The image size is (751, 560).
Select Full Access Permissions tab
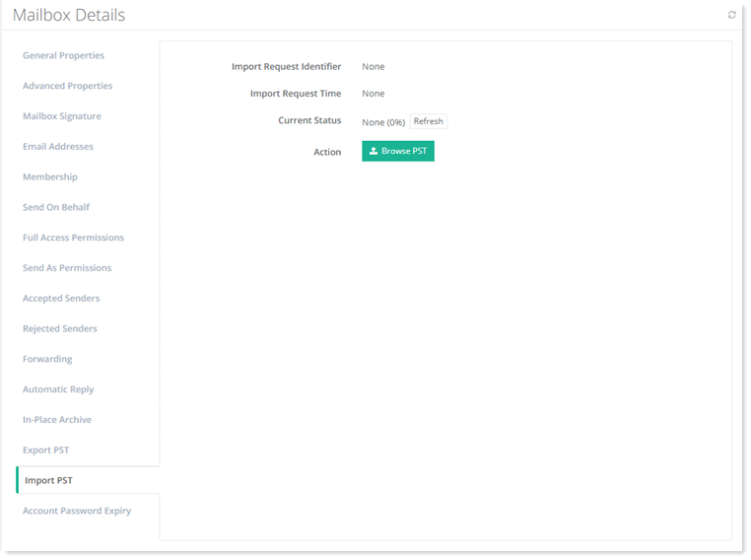pos(73,238)
